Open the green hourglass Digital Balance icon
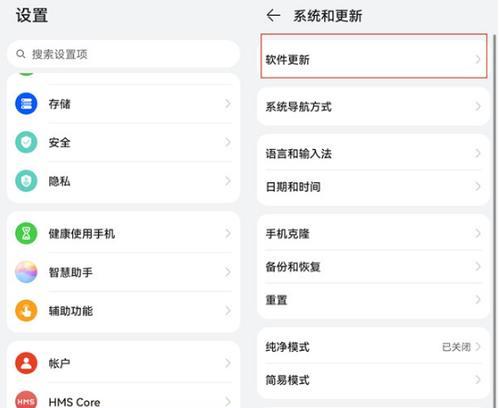500x408 pixels. [26, 233]
